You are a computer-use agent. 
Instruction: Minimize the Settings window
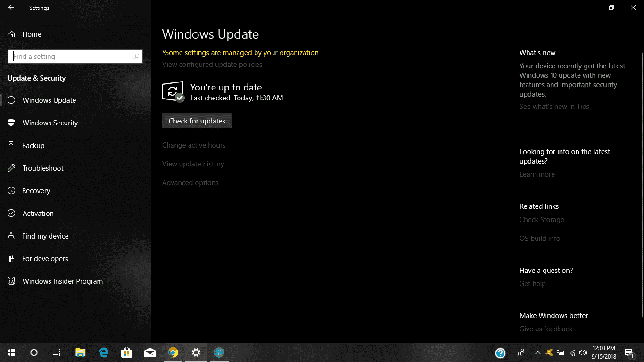coord(590,8)
